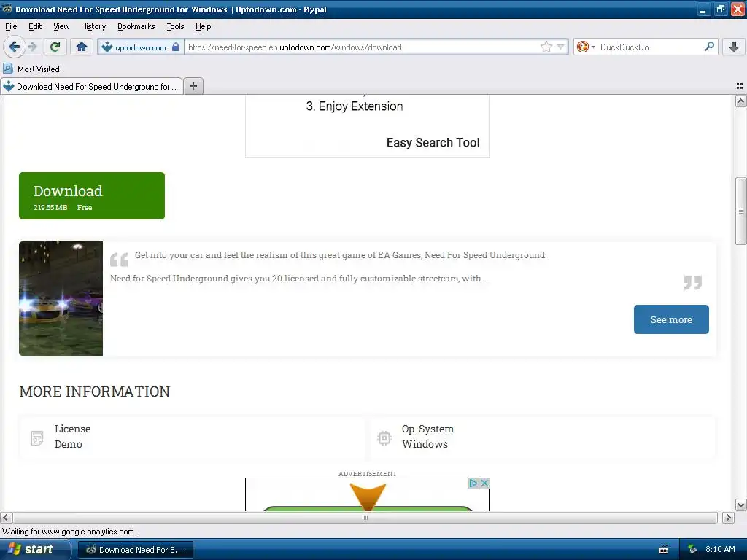This screenshot has width=747, height=560.
Task: Open the Help menu
Action: tap(204, 26)
